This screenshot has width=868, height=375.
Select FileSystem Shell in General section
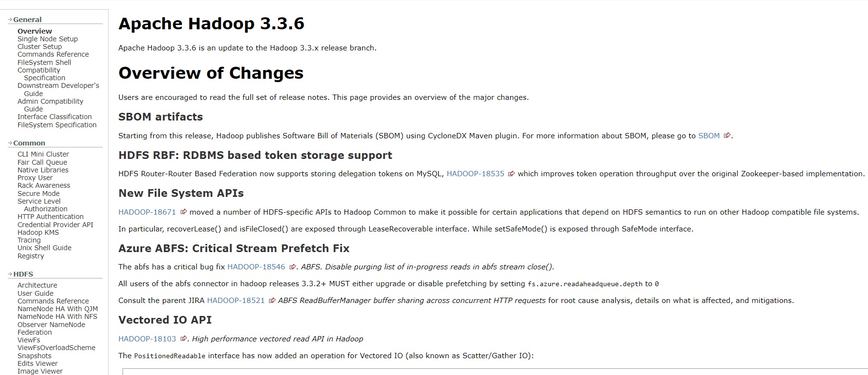tap(44, 62)
